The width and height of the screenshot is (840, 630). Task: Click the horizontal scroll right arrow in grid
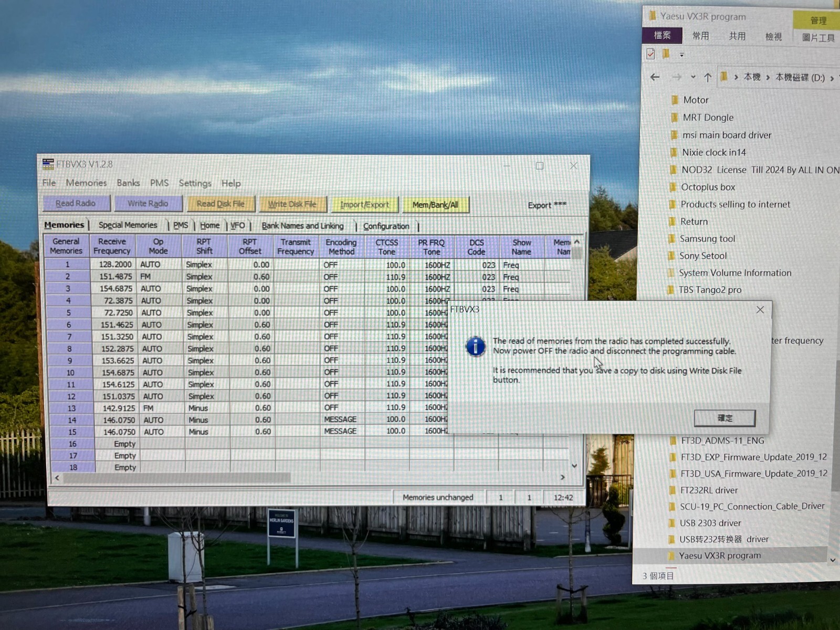point(563,477)
